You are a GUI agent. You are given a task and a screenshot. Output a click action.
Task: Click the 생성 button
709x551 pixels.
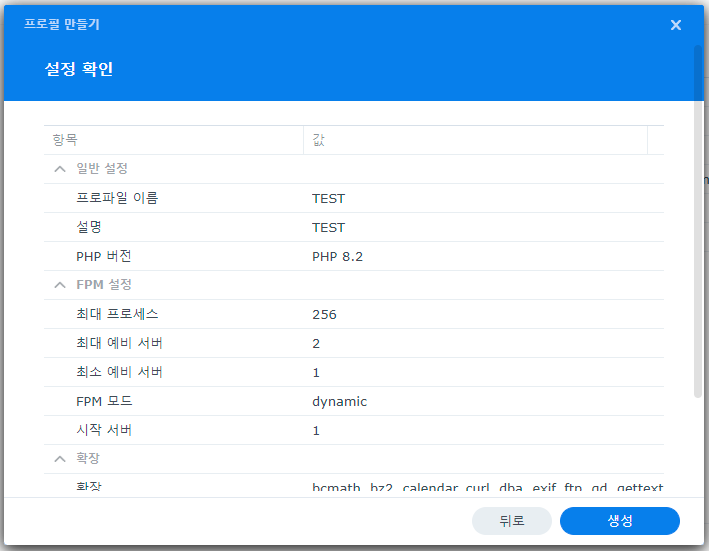pos(619,521)
